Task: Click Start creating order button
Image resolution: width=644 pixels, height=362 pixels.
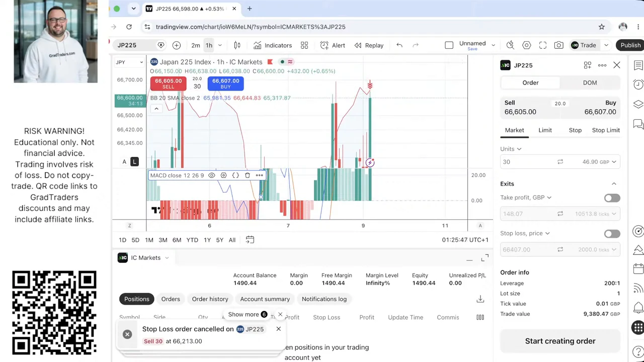Action: pos(560,341)
